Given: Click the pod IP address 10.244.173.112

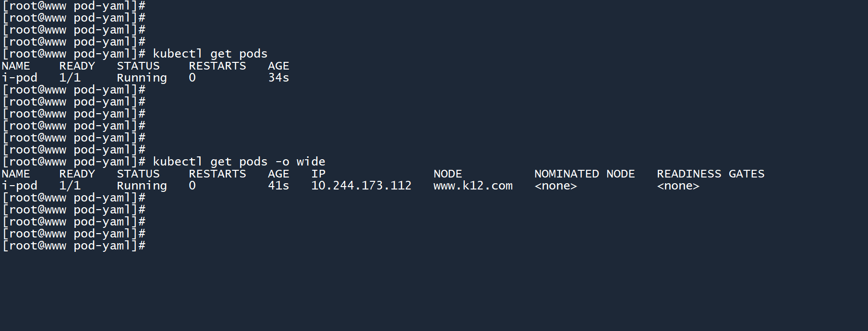Looking at the screenshot, I should 361,186.
